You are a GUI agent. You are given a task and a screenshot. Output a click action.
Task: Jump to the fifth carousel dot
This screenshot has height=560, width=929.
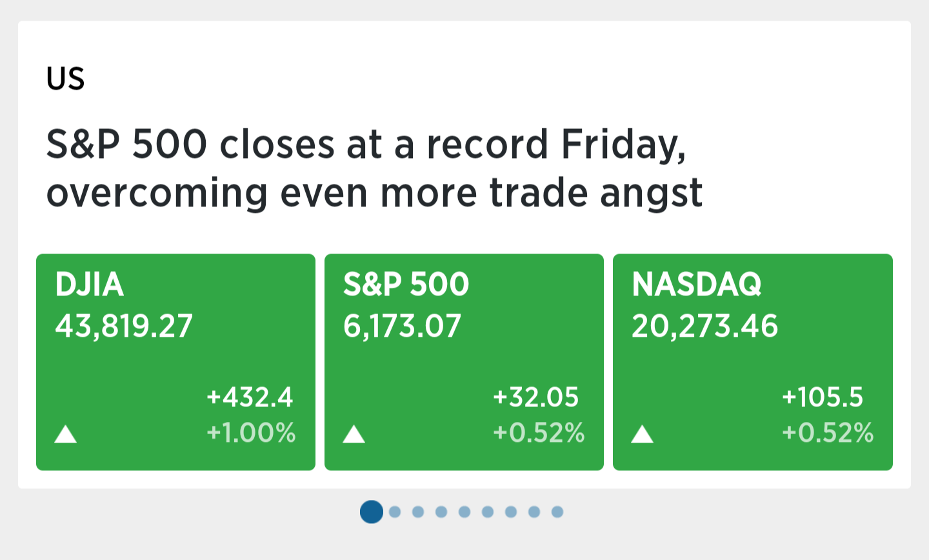point(464,512)
